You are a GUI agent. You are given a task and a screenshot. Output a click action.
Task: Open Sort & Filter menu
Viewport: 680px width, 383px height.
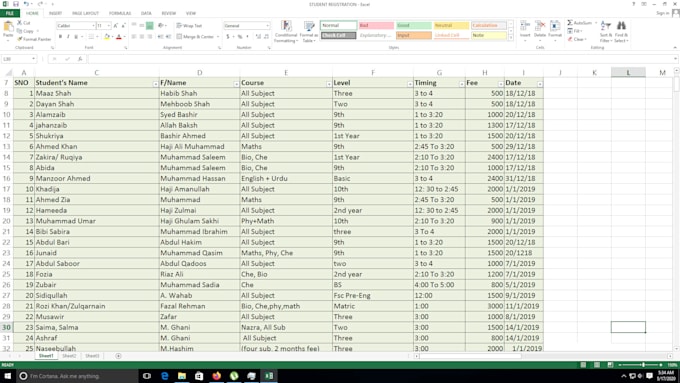pyautogui.click(x=605, y=32)
